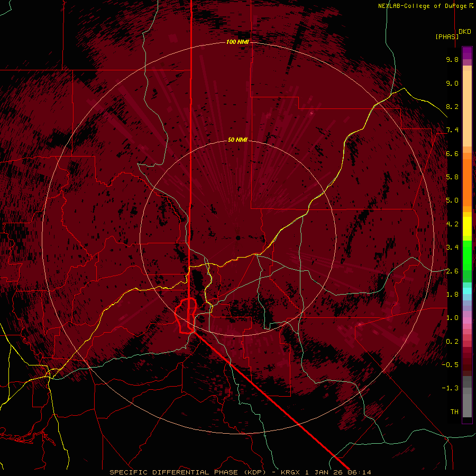Pick the pink swatch beside 1.0
Image resolution: width=476 pixels, height=476 pixels.
(467, 321)
